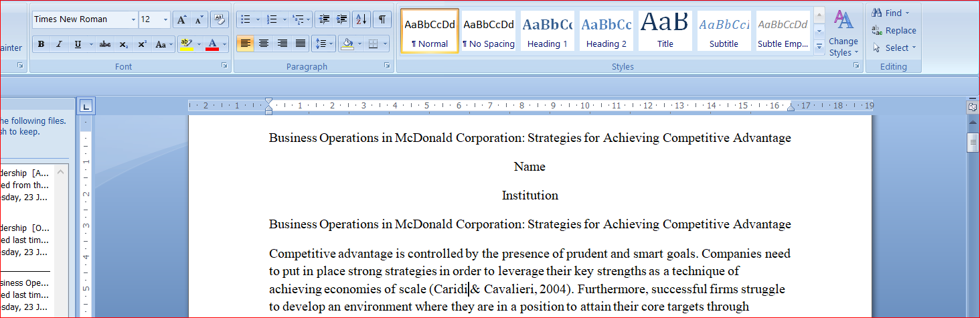Select Justify alignment
Image resolution: width=980 pixels, height=318 pixels.
(x=301, y=44)
